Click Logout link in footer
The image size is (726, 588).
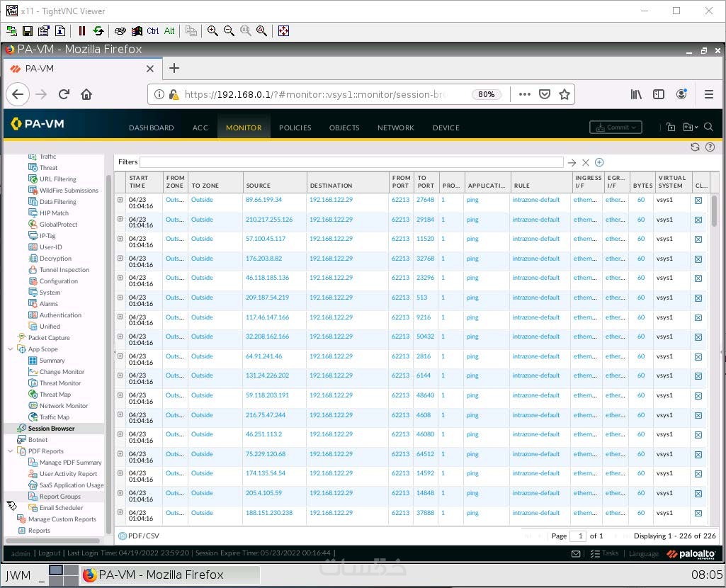coord(49,553)
